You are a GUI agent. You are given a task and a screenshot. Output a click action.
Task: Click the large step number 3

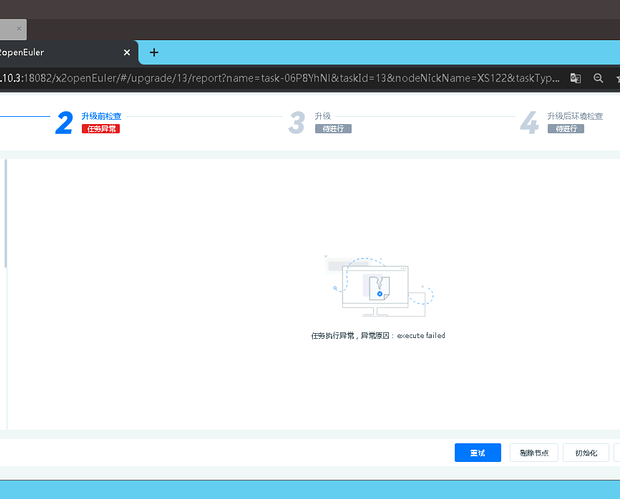pos(296,123)
